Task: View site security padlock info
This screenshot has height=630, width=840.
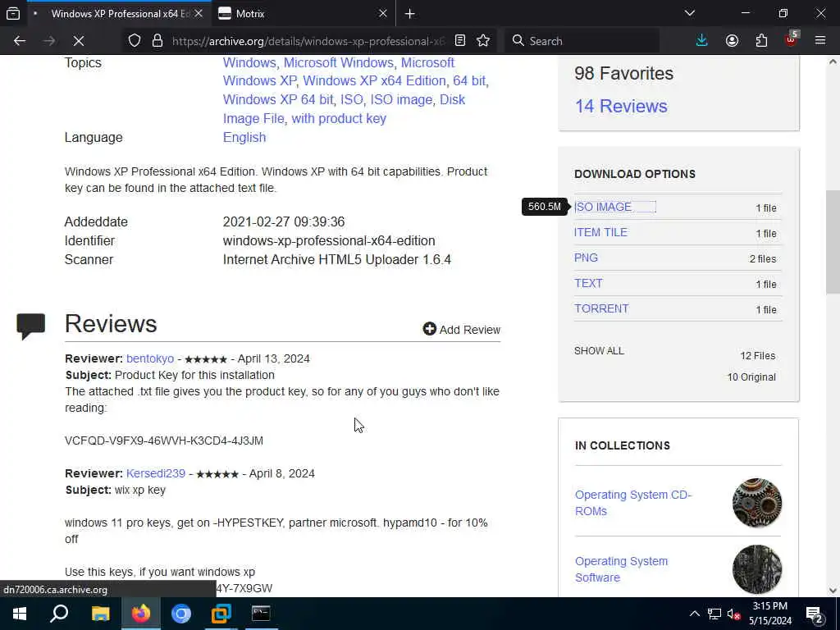Action: (x=157, y=41)
